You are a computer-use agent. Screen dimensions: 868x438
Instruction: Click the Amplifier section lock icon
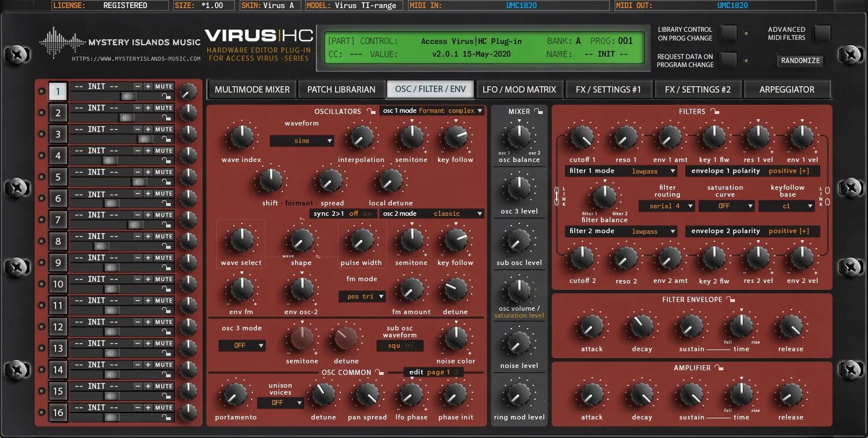click(719, 367)
